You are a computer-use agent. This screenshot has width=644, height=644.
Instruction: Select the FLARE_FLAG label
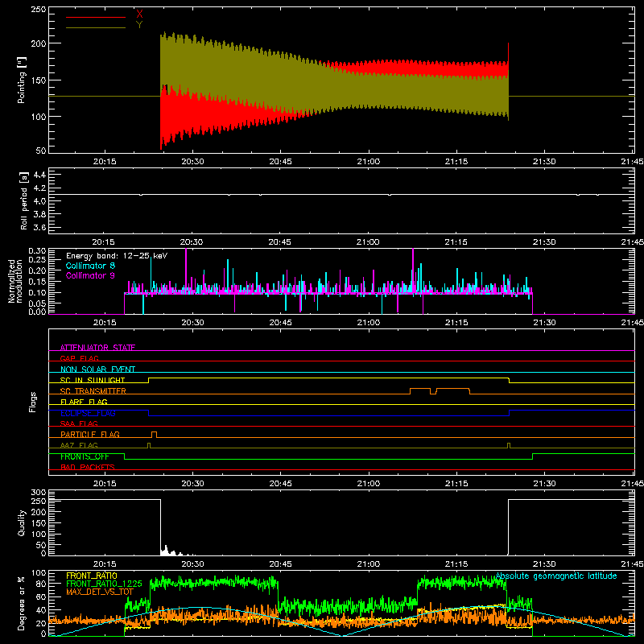point(84,402)
